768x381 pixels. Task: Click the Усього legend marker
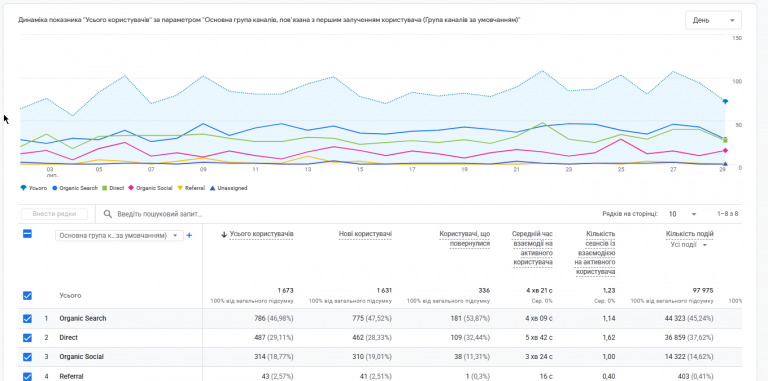coord(23,188)
